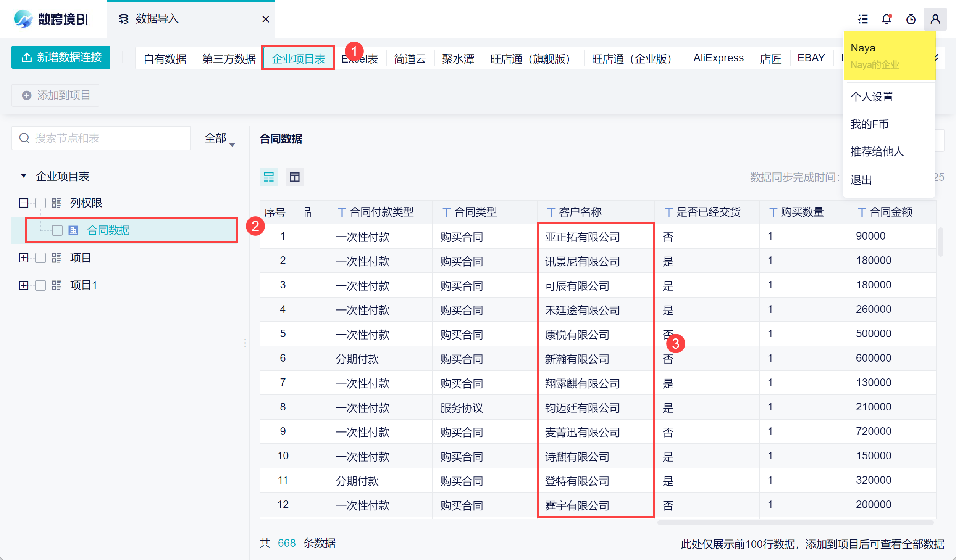
Task: Expand the 项目 tree node
Action: tap(24, 258)
